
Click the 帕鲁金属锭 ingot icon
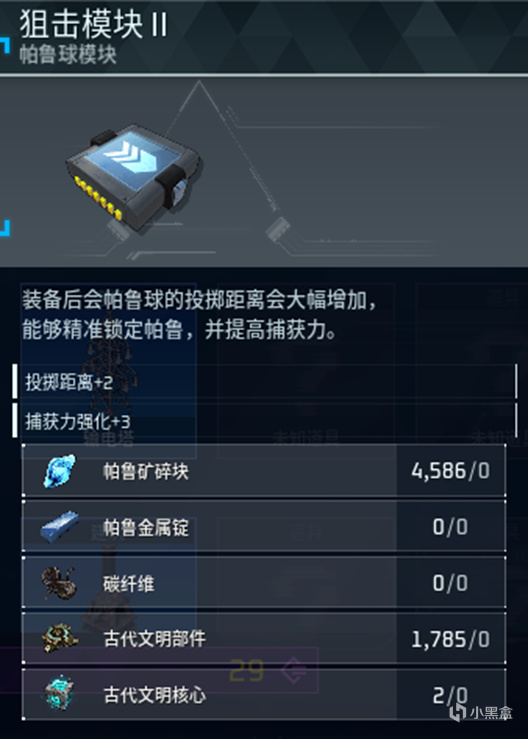tap(59, 526)
